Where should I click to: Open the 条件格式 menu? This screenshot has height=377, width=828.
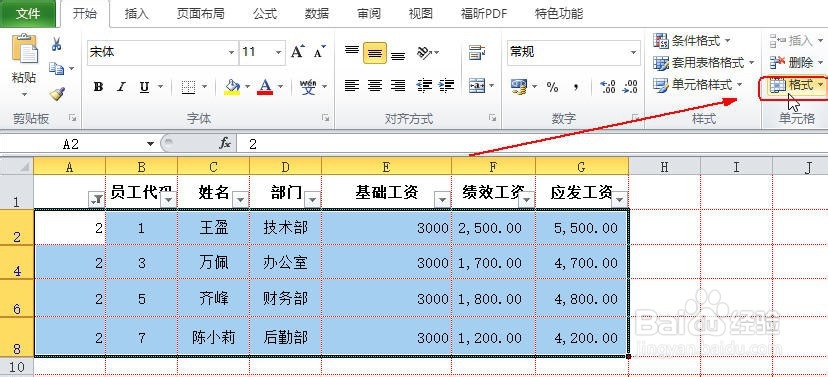(x=692, y=40)
